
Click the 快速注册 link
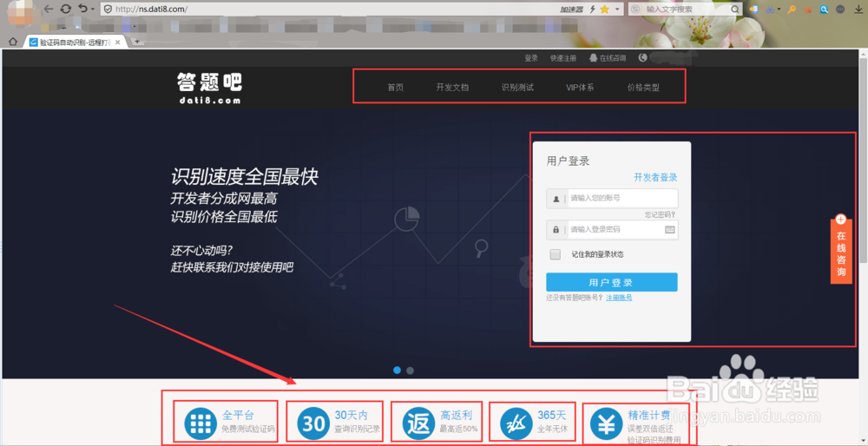tap(563, 58)
